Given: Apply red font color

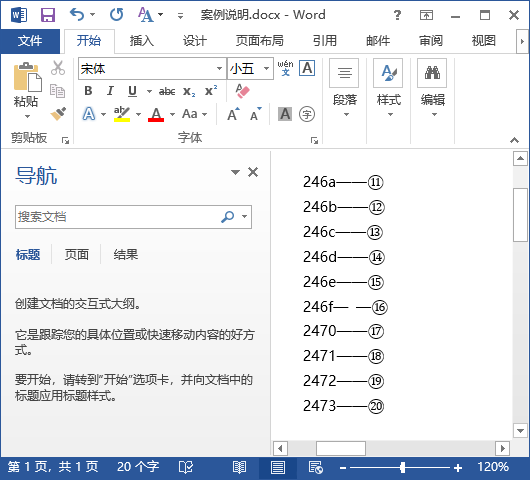Looking at the screenshot, I should pyautogui.click(x=156, y=114).
